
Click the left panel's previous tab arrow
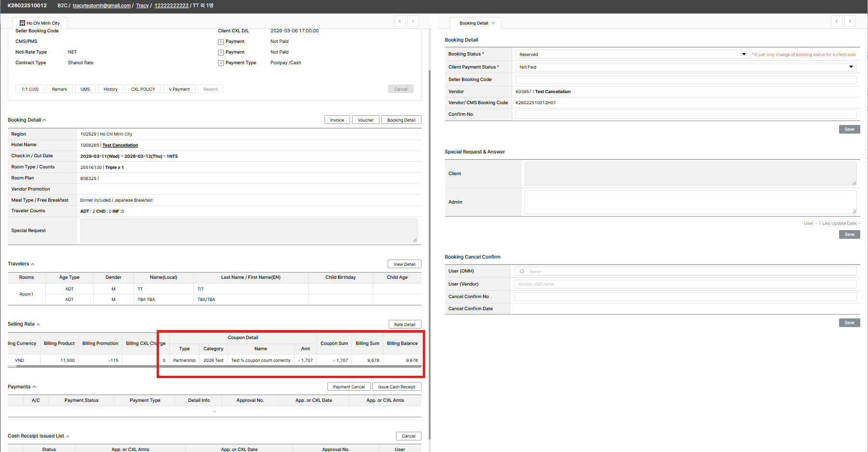pyautogui.click(x=400, y=21)
